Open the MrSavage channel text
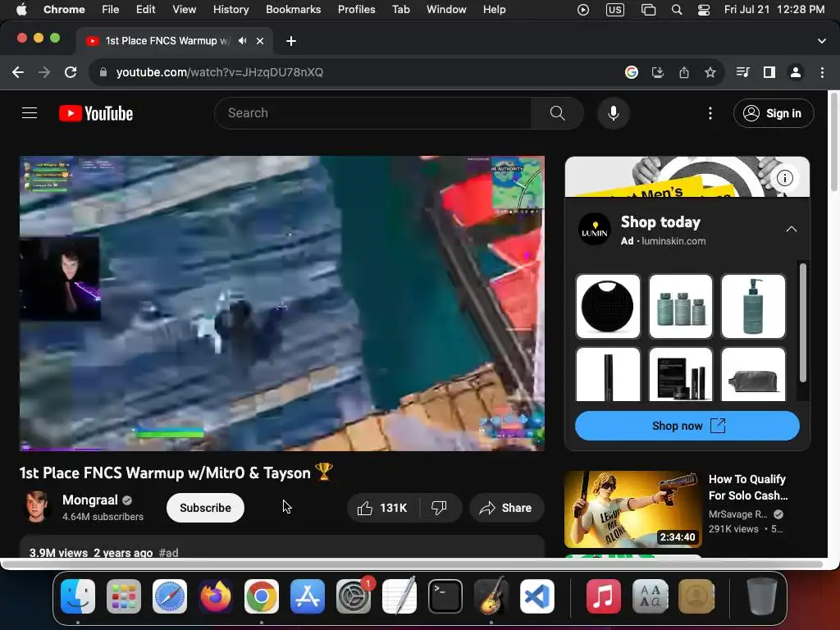Viewport: 840px width, 630px height. click(738, 514)
